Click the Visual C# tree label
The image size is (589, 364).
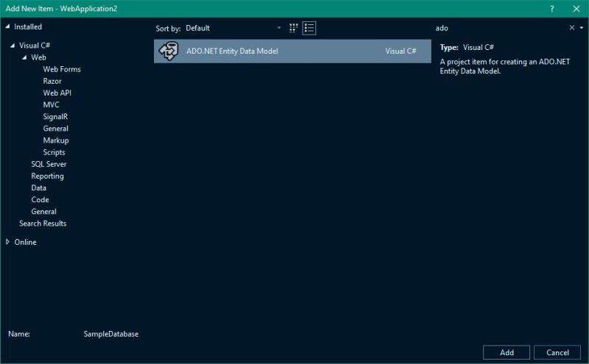tap(35, 46)
